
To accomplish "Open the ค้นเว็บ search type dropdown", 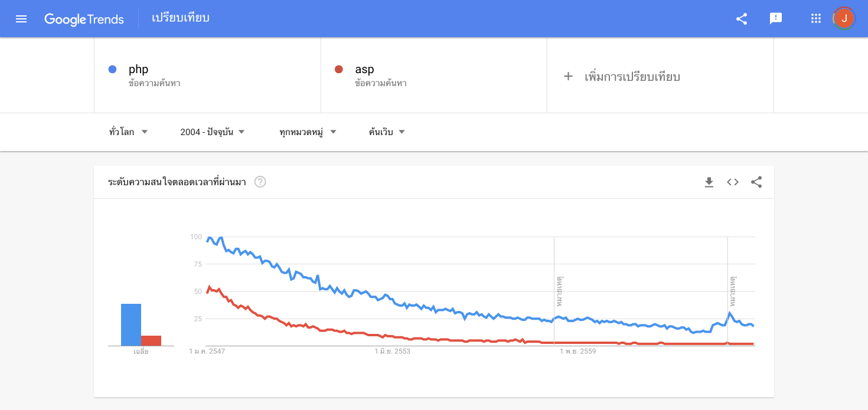I will coord(387,132).
